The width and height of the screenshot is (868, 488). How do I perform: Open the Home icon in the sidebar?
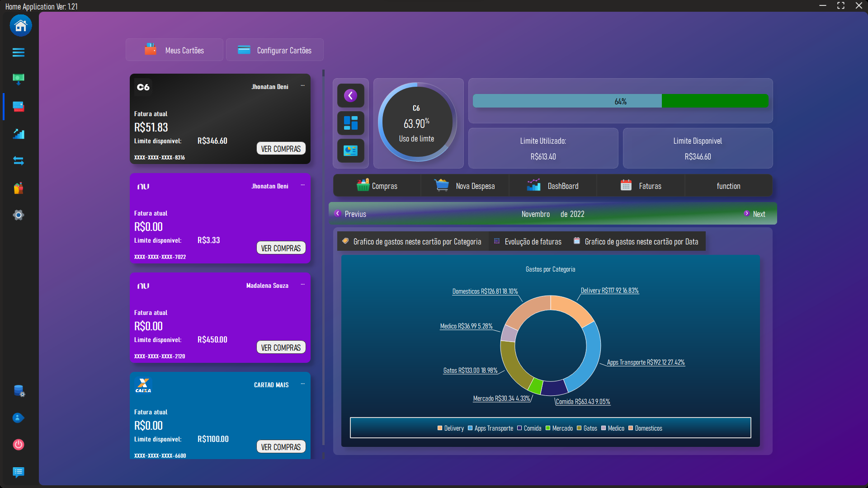coord(21,25)
